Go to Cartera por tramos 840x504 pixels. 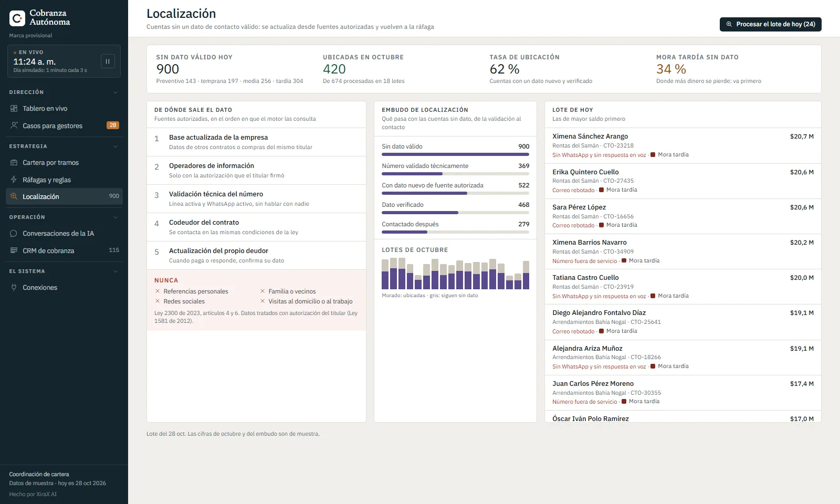tap(64, 163)
